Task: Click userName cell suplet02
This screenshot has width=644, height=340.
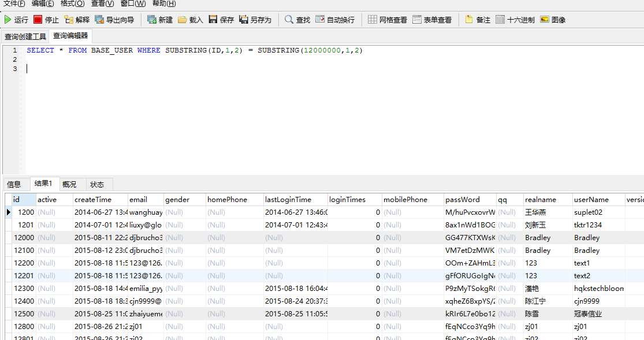Action: (599, 212)
